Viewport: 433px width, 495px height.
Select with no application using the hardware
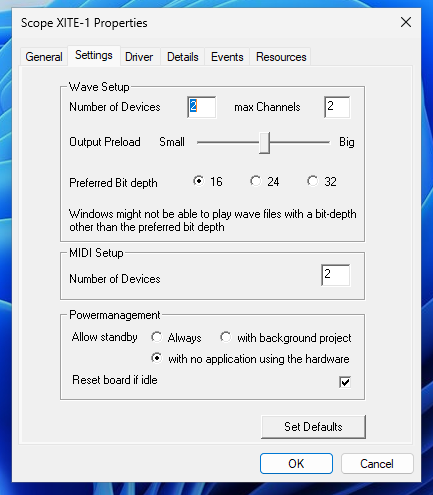point(156,358)
